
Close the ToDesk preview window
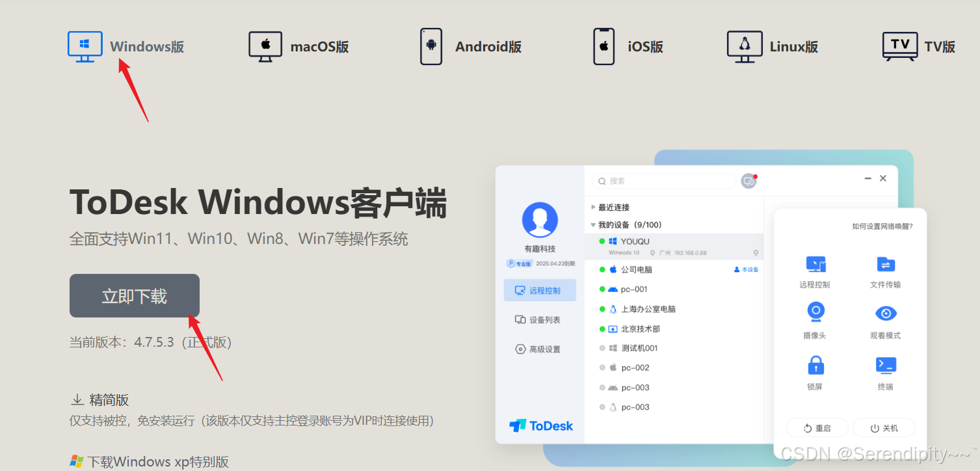(x=883, y=178)
